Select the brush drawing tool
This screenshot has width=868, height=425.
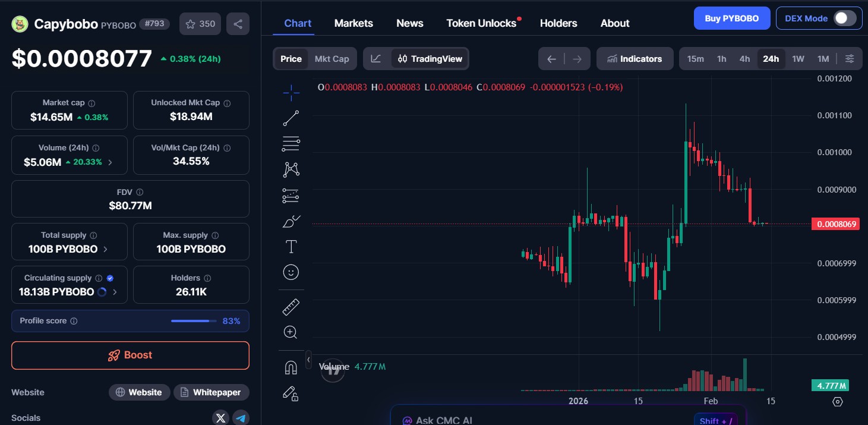click(291, 221)
